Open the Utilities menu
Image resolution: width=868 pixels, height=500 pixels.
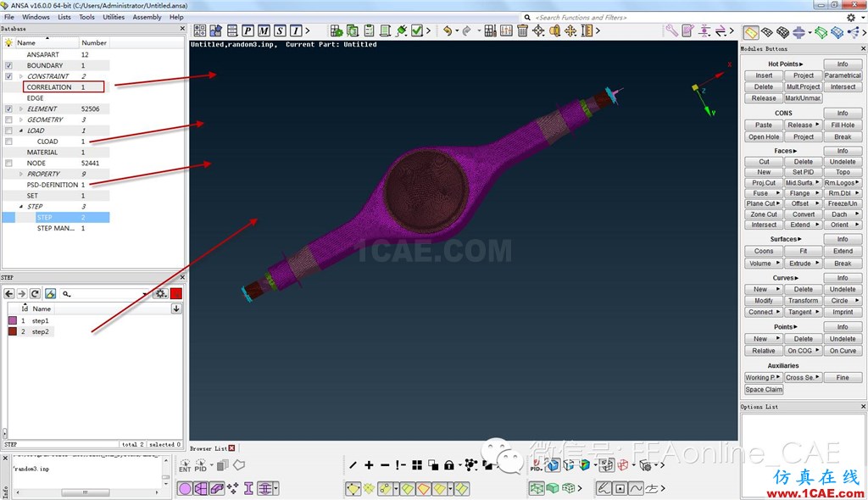(x=114, y=17)
